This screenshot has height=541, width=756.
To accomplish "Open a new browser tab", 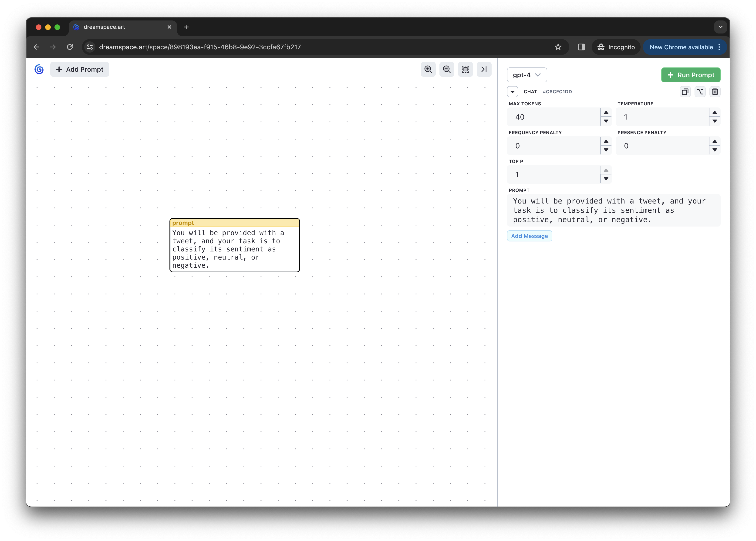I will pos(186,27).
